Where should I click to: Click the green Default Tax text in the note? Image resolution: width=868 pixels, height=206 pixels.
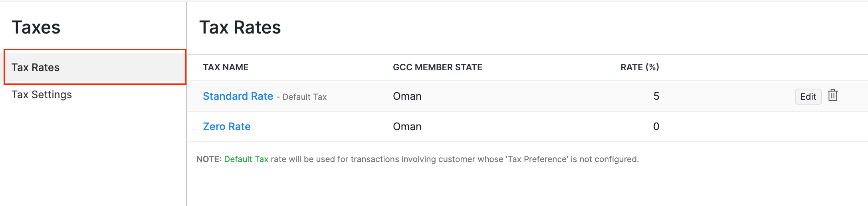246,159
